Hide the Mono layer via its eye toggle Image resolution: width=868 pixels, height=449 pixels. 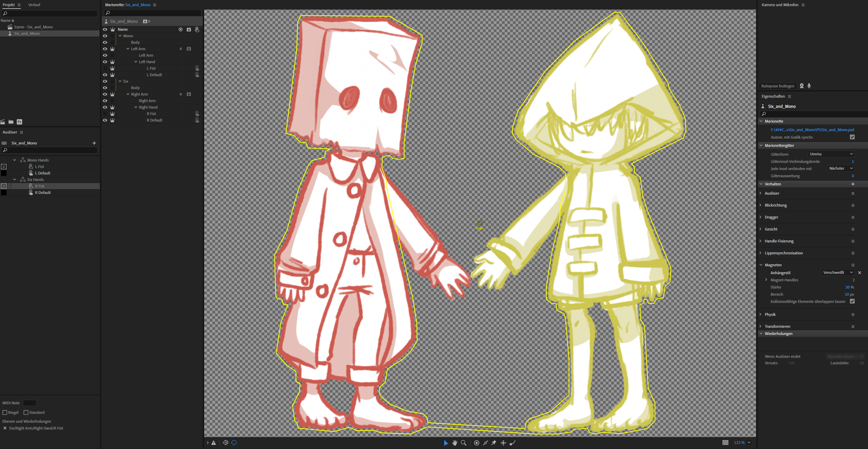[x=105, y=36]
